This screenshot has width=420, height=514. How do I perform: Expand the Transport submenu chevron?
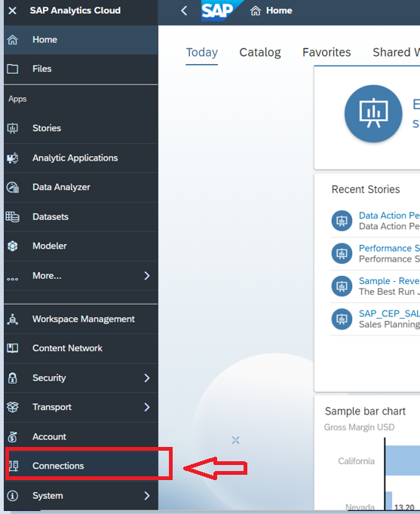[147, 407]
